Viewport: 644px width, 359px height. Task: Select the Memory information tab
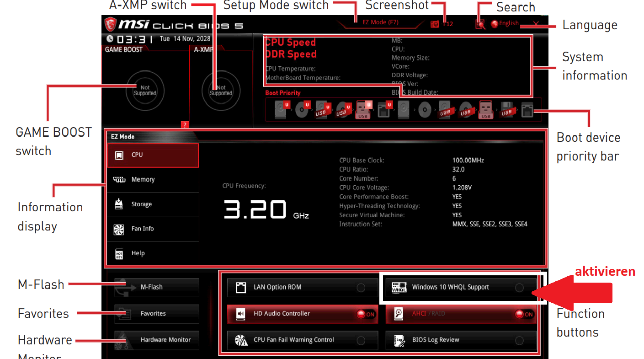(x=153, y=180)
